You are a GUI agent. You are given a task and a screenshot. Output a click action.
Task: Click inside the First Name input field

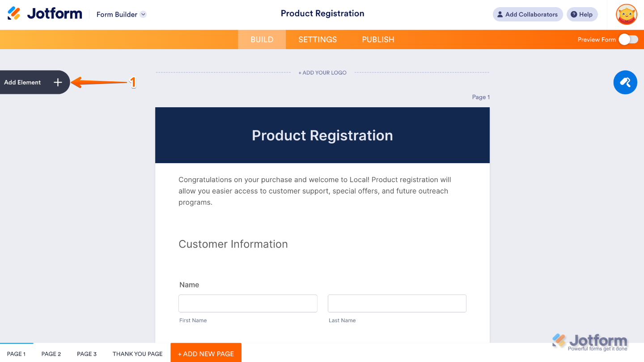coord(248,303)
